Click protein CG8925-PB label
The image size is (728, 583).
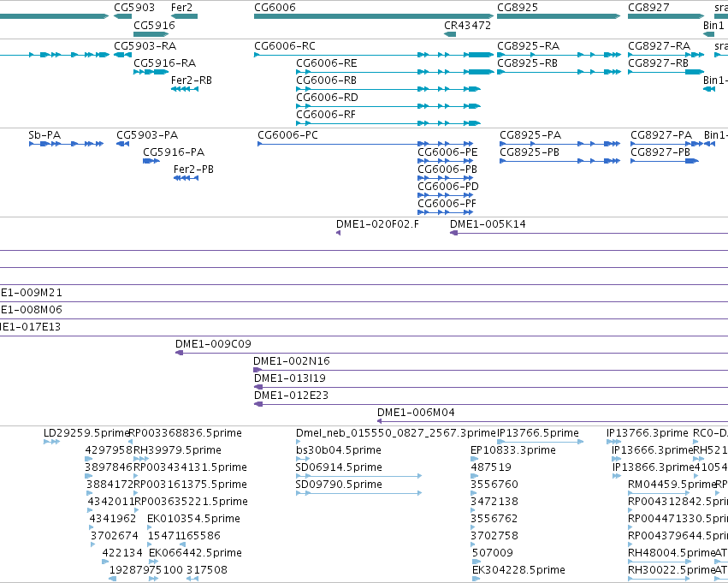point(530,152)
